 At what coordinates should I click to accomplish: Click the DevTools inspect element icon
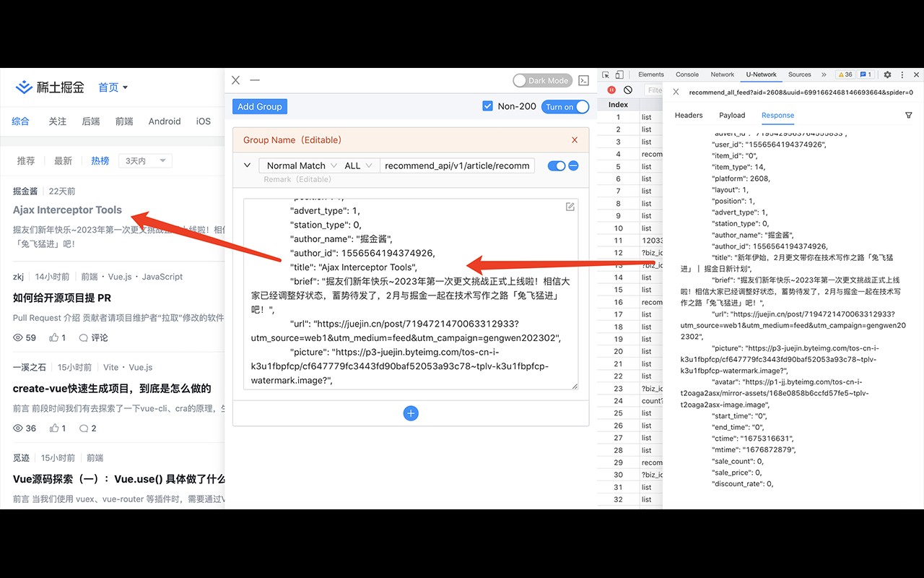[x=606, y=74]
